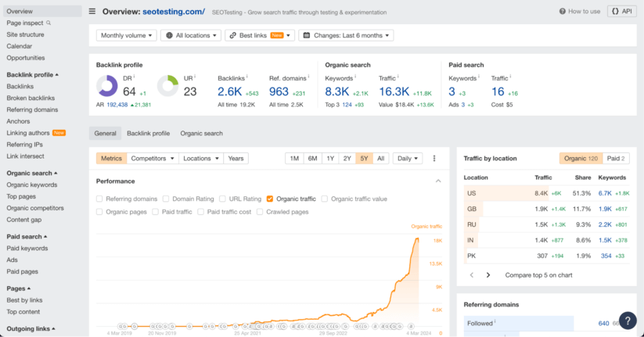Viewport: 644px width, 337px height.
Task: Click the three-dot chart options icon
Action: (x=434, y=158)
